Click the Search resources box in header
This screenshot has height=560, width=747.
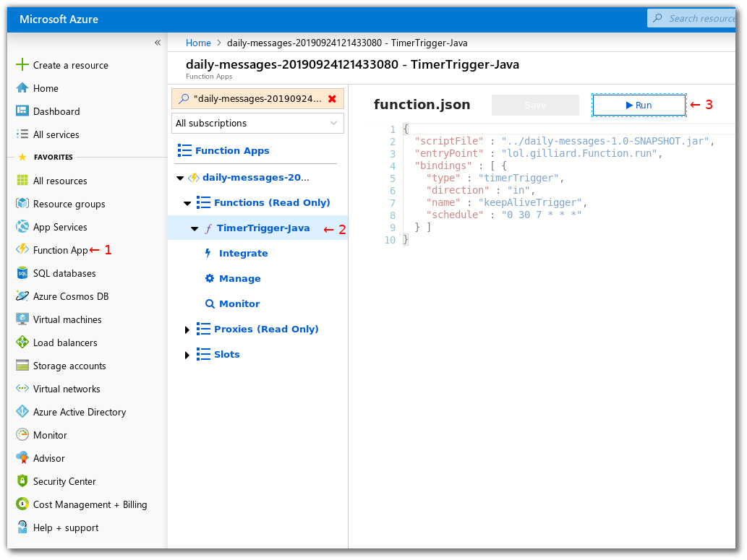click(691, 18)
